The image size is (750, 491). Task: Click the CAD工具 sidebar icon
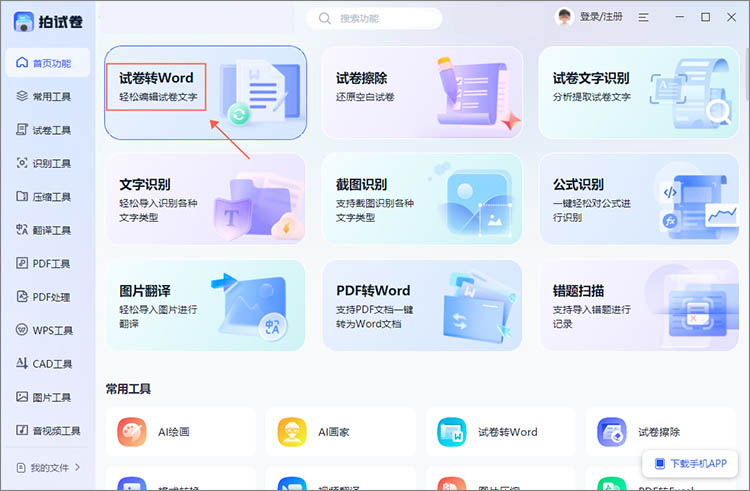coord(22,363)
